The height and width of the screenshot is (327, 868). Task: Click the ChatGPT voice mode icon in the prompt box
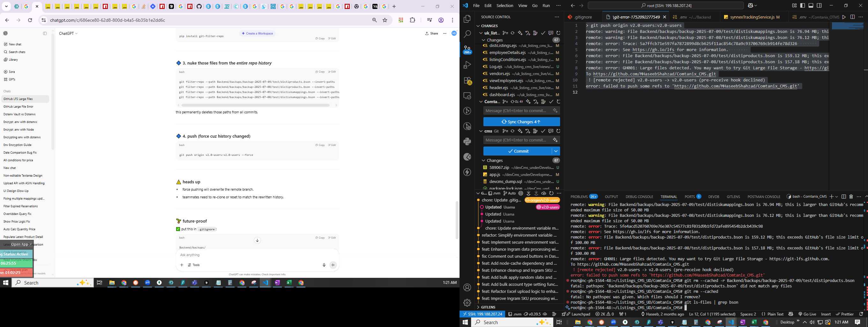tap(333, 265)
